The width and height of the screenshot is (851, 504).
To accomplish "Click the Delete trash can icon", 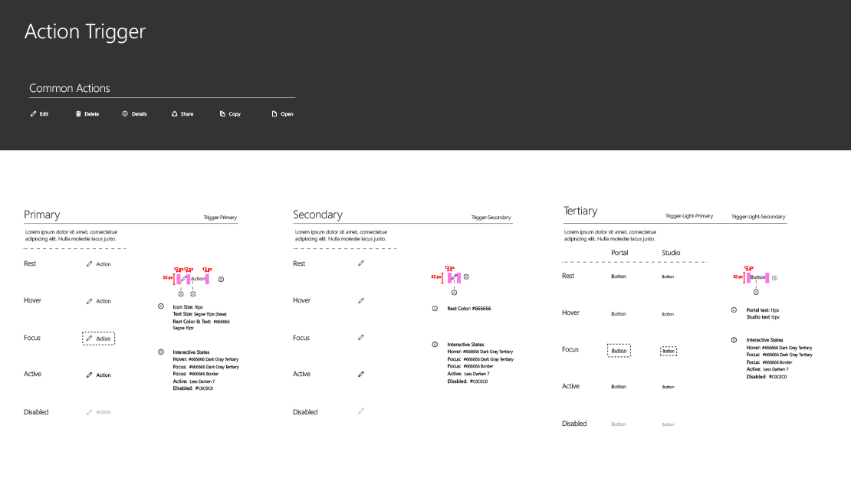I will coord(78,114).
